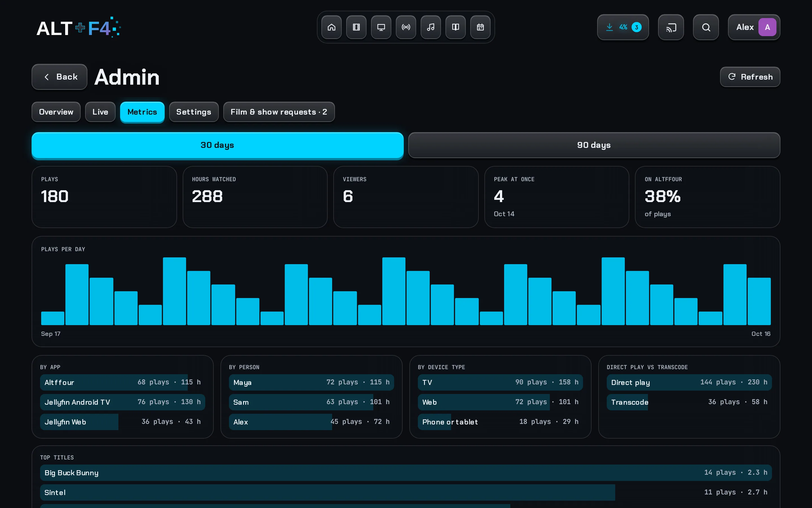Click the Big Buck Bunny title row
812x508 pixels.
[406, 473]
